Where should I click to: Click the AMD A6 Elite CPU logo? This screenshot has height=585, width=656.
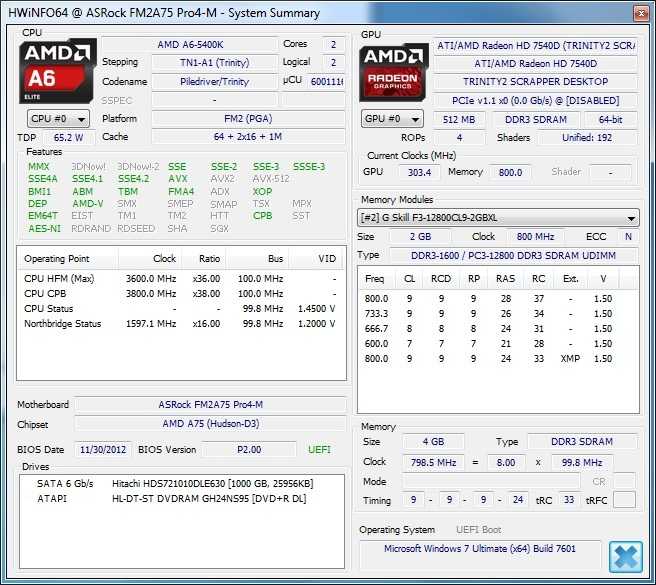(59, 69)
